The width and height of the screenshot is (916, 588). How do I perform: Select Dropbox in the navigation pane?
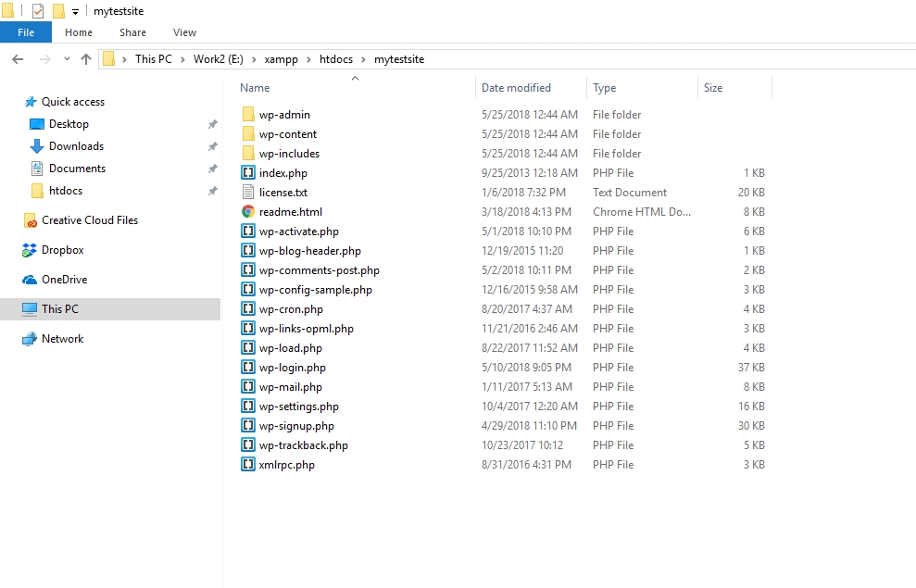click(62, 250)
